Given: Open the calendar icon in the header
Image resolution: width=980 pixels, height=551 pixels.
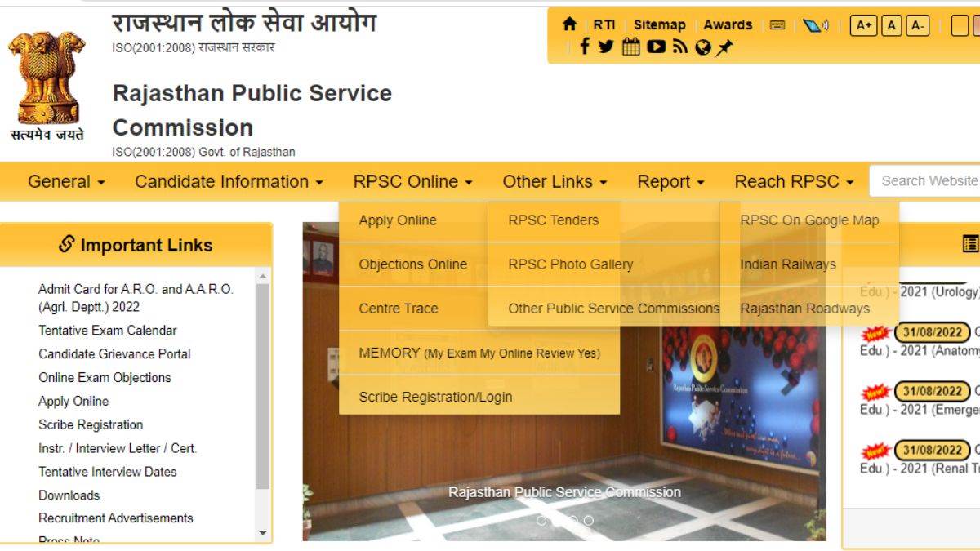Looking at the screenshot, I should pos(630,47).
